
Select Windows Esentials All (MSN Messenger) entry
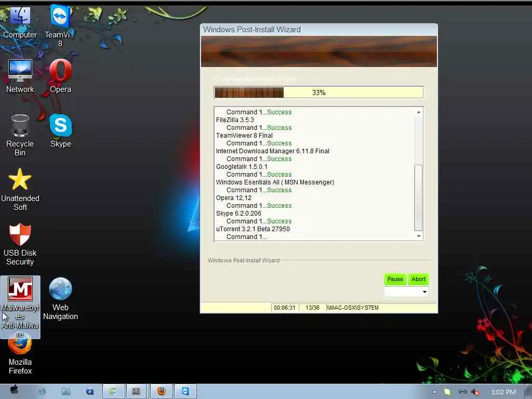[275, 182]
